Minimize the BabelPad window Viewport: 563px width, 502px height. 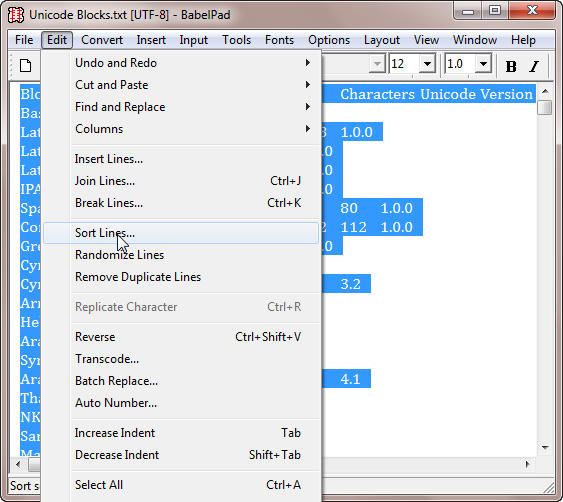tap(468, 11)
